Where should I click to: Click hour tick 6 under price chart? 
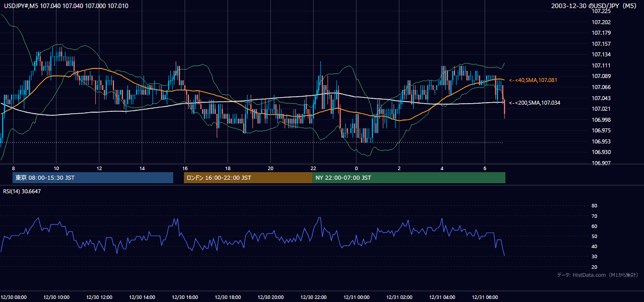(485, 168)
